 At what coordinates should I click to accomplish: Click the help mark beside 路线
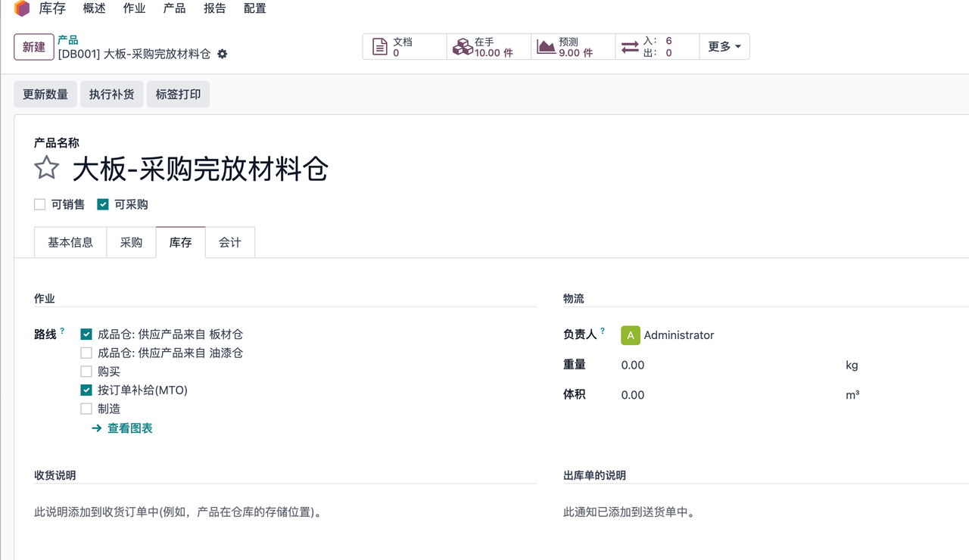(x=63, y=331)
